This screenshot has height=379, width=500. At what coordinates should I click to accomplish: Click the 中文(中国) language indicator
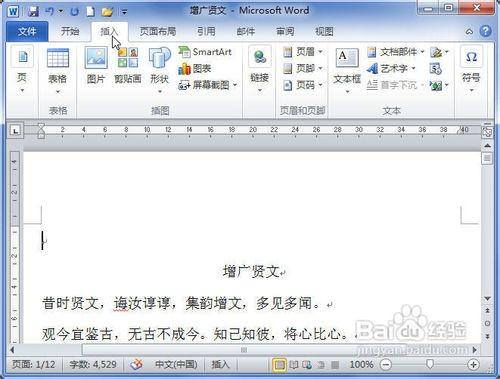[176, 365]
